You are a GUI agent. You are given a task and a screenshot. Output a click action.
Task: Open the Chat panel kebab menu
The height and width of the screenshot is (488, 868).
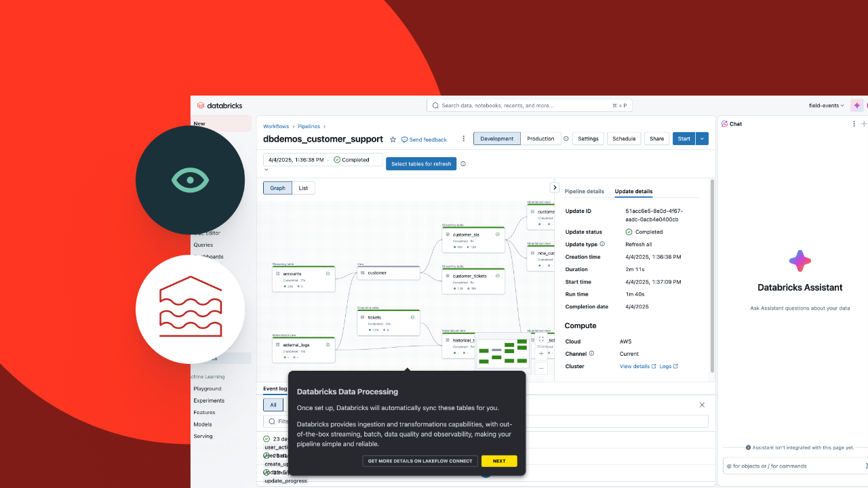point(854,123)
